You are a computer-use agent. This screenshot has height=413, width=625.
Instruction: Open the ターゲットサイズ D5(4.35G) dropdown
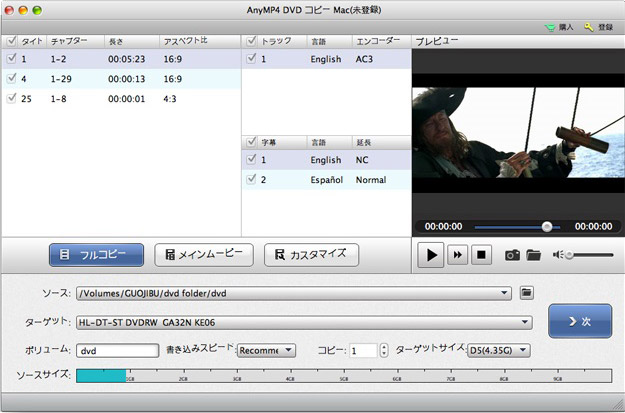pos(499,351)
